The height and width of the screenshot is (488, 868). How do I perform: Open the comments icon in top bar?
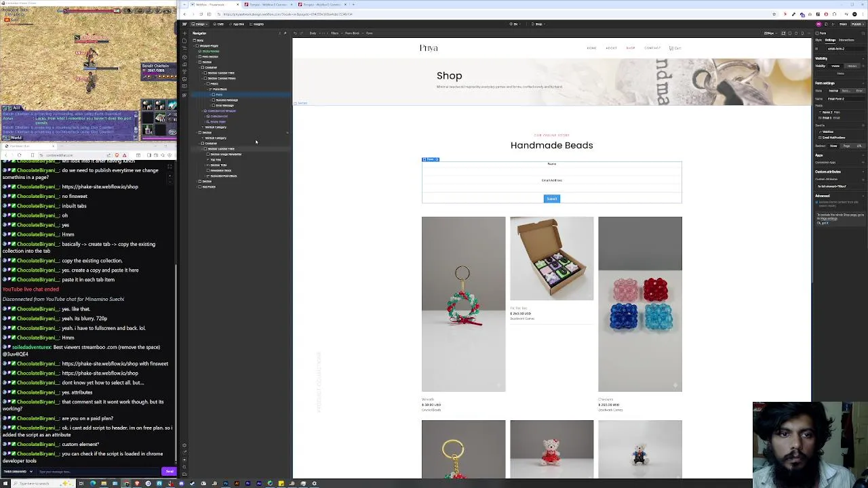pyautogui.click(x=826, y=24)
